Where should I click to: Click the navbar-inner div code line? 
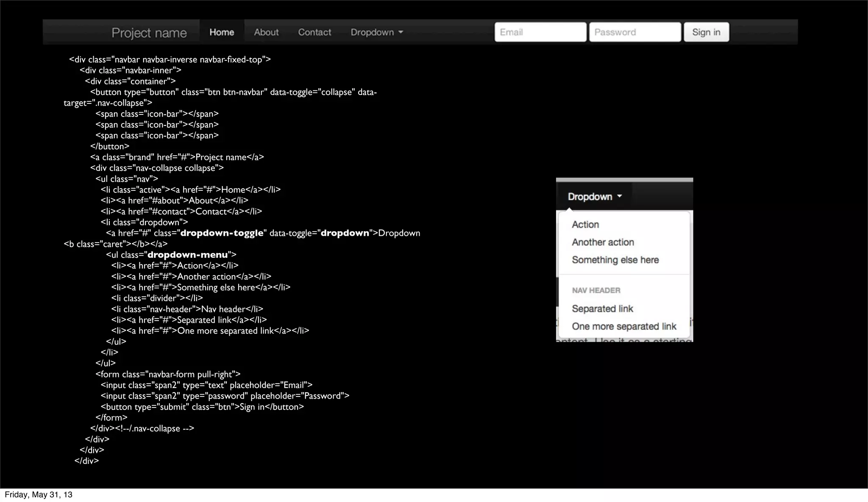(x=131, y=70)
